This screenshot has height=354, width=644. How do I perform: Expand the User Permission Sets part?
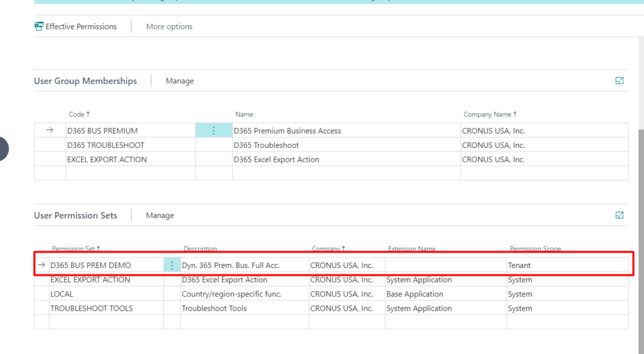(x=619, y=215)
